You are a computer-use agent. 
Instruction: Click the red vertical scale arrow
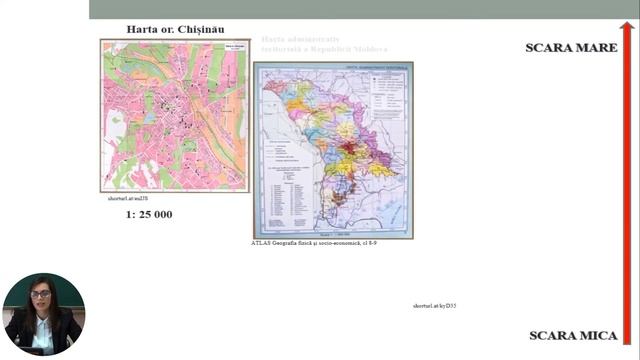(627, 183)
